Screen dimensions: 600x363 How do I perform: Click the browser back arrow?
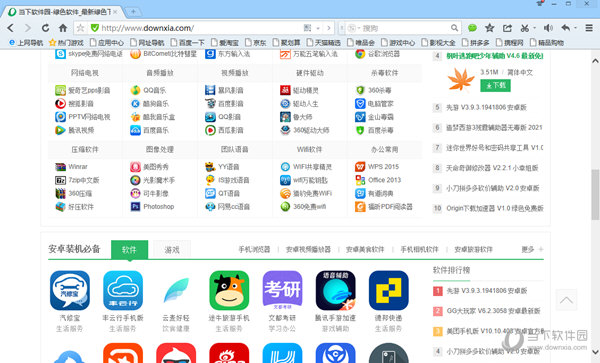(x=10, y=28)
